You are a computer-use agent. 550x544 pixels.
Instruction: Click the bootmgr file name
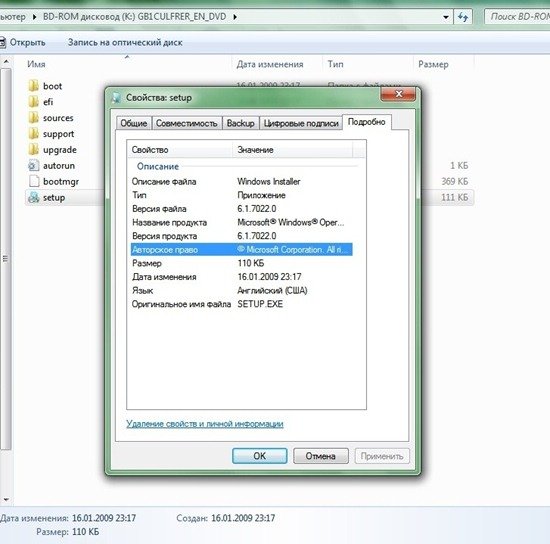coord(61,181)
